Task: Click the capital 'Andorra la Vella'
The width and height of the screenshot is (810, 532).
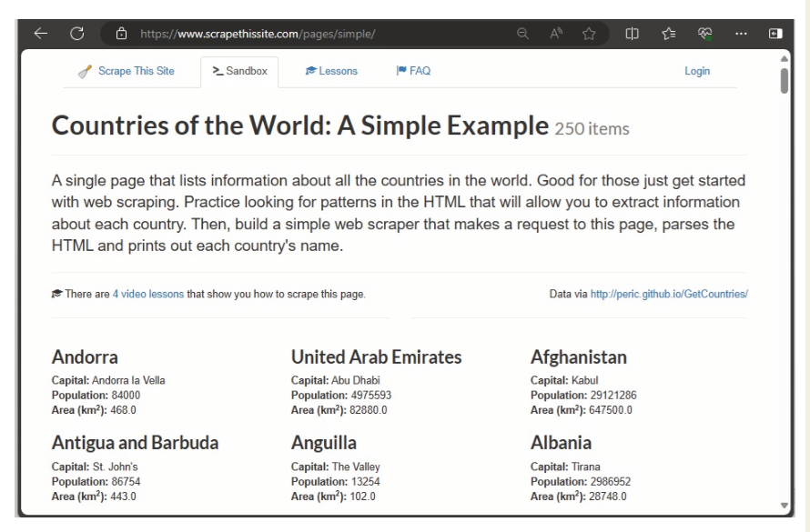Action: tap(128, 380)
